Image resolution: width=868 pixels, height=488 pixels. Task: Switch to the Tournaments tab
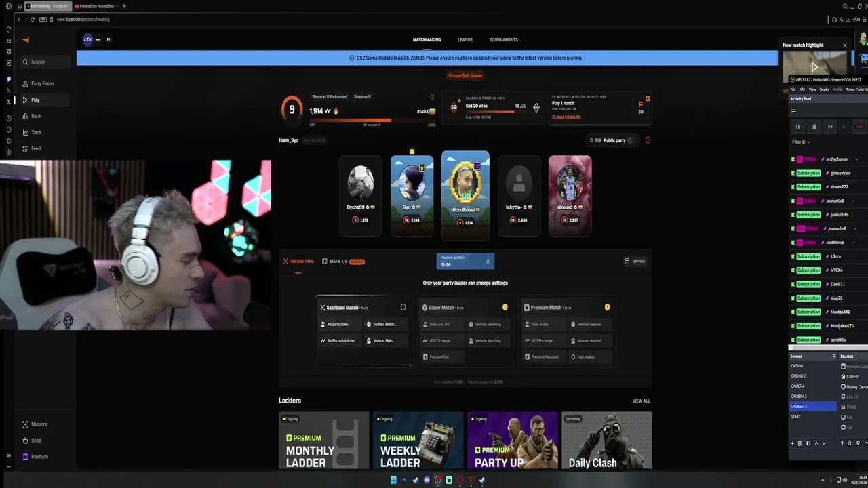click(503, 40)
